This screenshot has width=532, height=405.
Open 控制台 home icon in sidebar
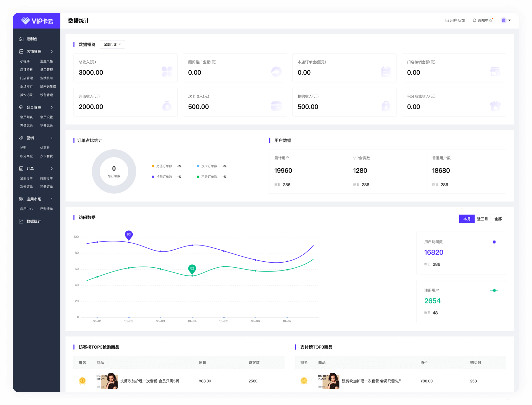tap(21, 39)
